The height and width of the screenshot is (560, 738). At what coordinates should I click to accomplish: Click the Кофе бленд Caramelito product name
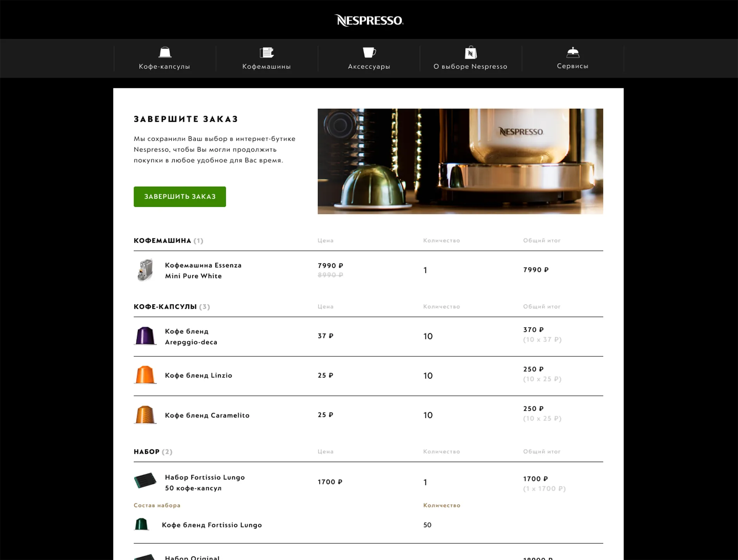coord(207,415)
